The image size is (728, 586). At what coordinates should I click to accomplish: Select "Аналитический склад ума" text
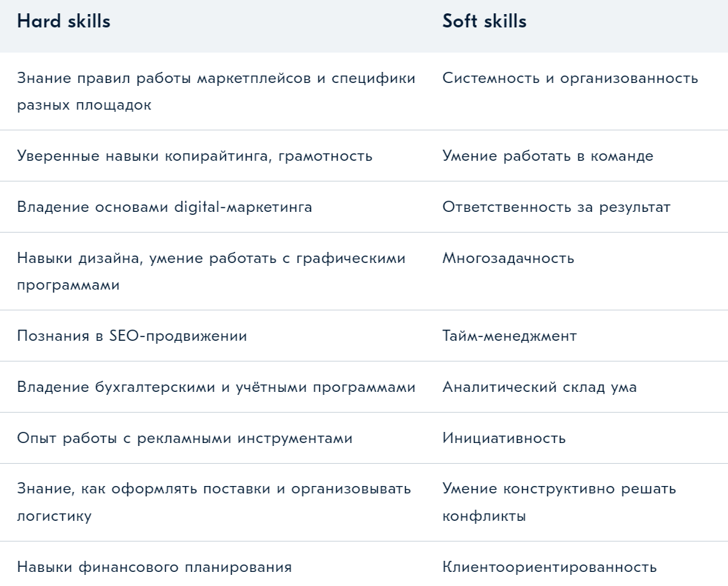click(539, 387)
